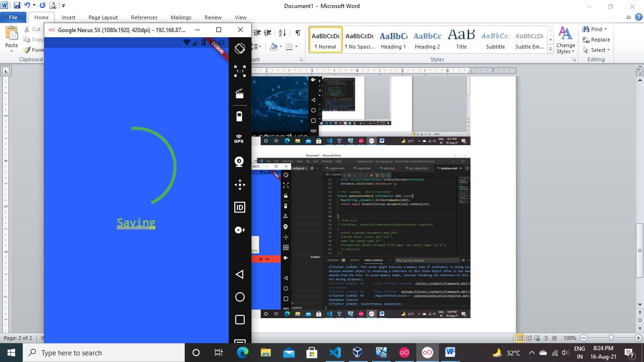Click the Replace button in Editing group

click(x=596, y=40)
